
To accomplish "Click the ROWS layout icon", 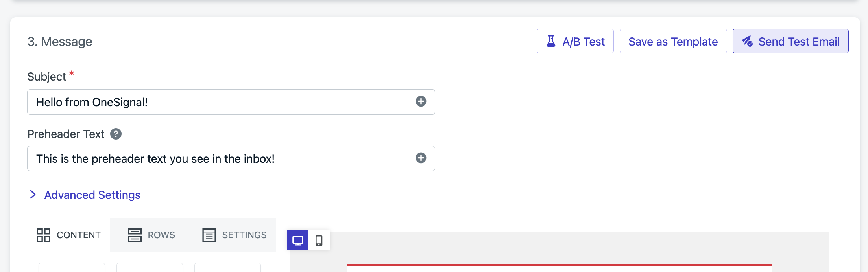I will 135,235.
